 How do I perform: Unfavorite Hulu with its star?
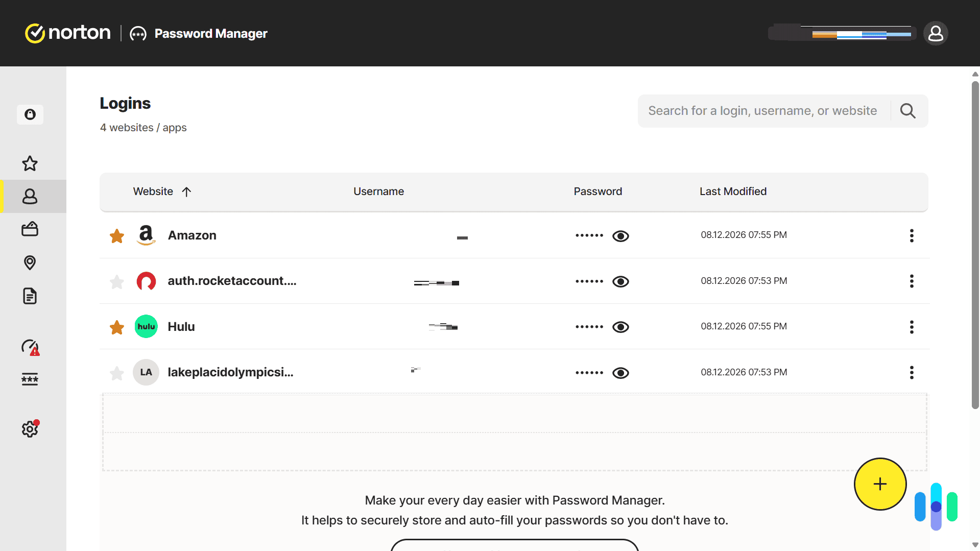point(117,327)
